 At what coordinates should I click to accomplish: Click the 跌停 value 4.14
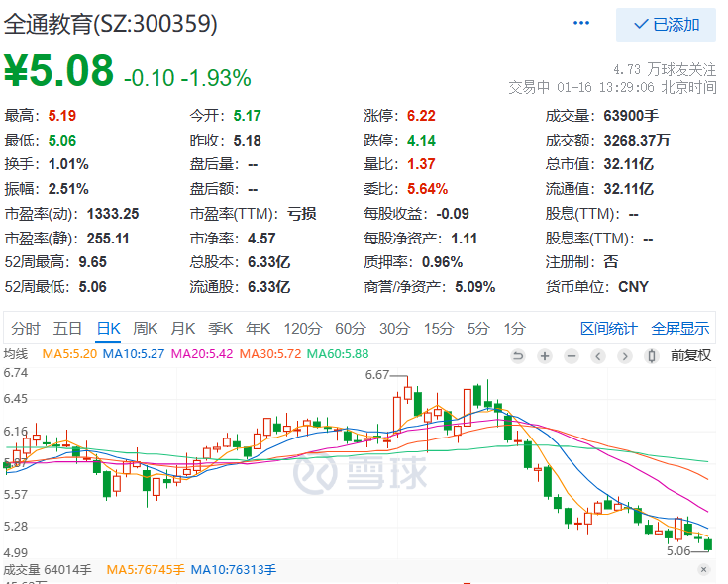tap(421, 141)
